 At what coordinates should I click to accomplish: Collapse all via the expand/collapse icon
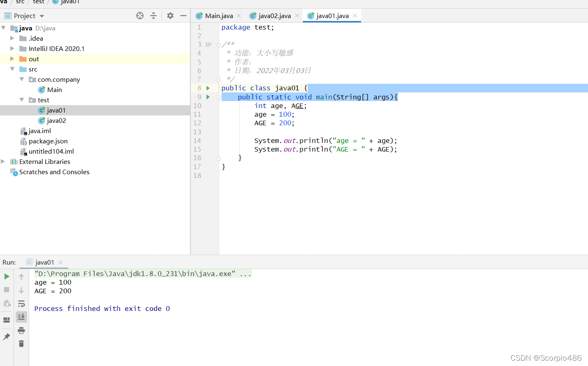[x=153, y=16]
